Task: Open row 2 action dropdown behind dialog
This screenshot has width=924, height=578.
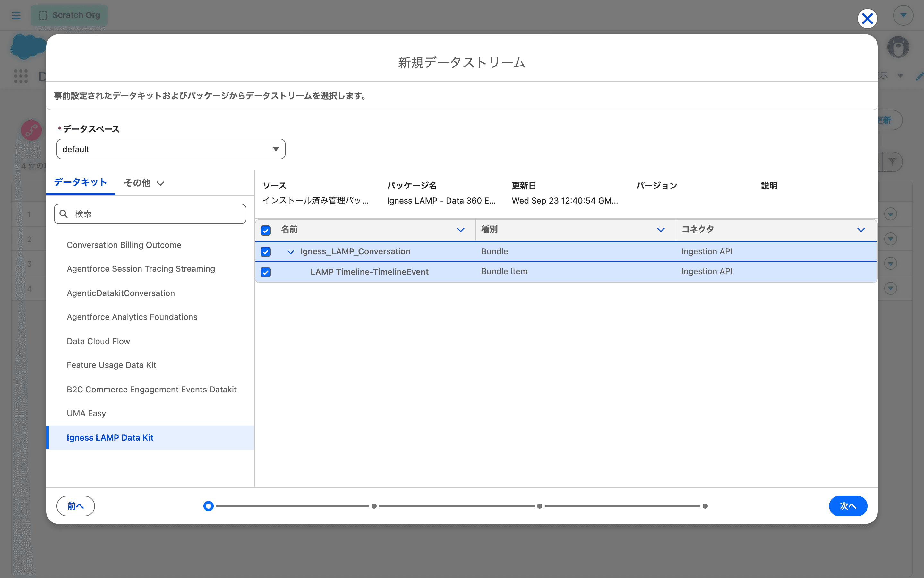Action: click(890, 239)
